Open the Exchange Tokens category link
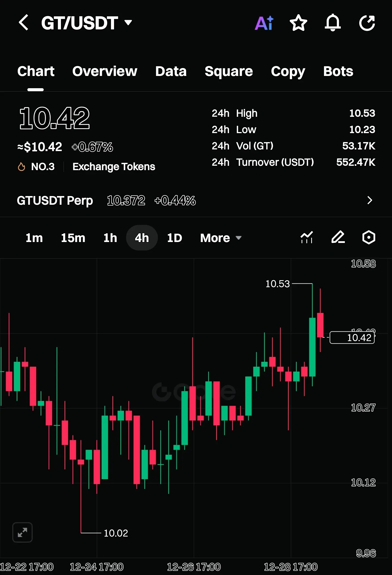This screenshot has height=575, width=392. [114, 167]
